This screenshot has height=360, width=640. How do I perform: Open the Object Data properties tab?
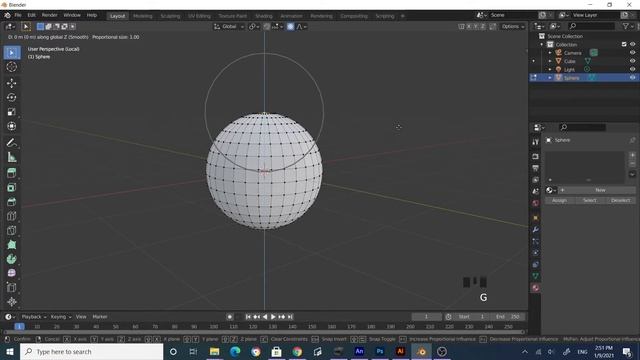[x=536, y=276]
